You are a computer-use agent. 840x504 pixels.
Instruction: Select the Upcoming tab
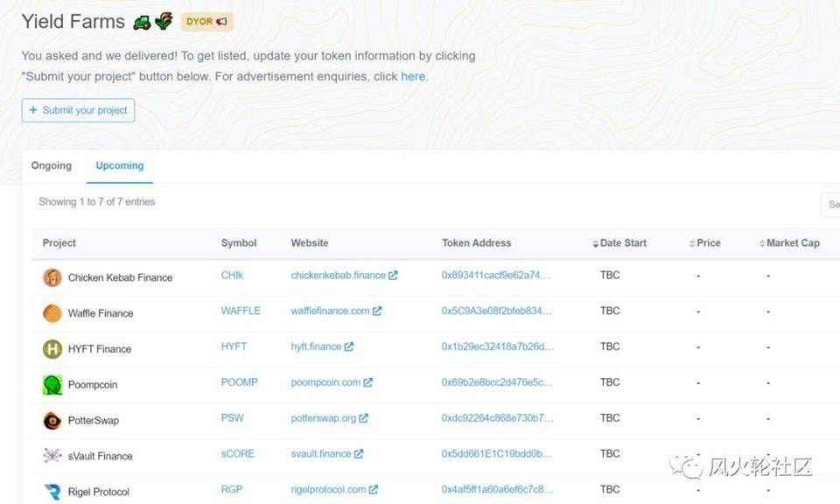pos(120,166)
